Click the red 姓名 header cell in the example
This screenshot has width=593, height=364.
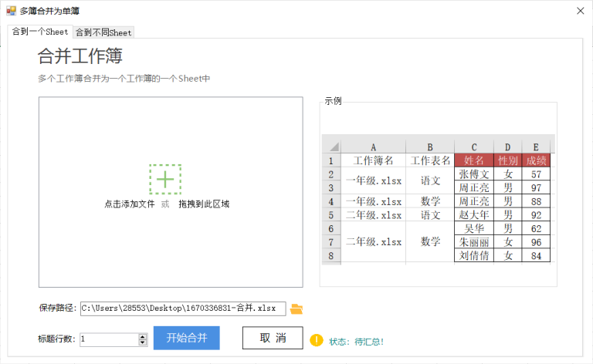[474, 160]
